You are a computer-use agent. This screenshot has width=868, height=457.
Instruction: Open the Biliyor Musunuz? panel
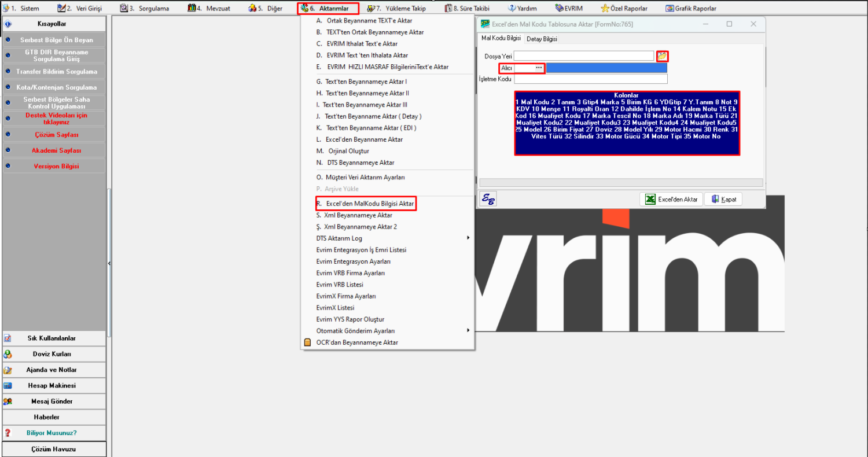tap(54, 433)
